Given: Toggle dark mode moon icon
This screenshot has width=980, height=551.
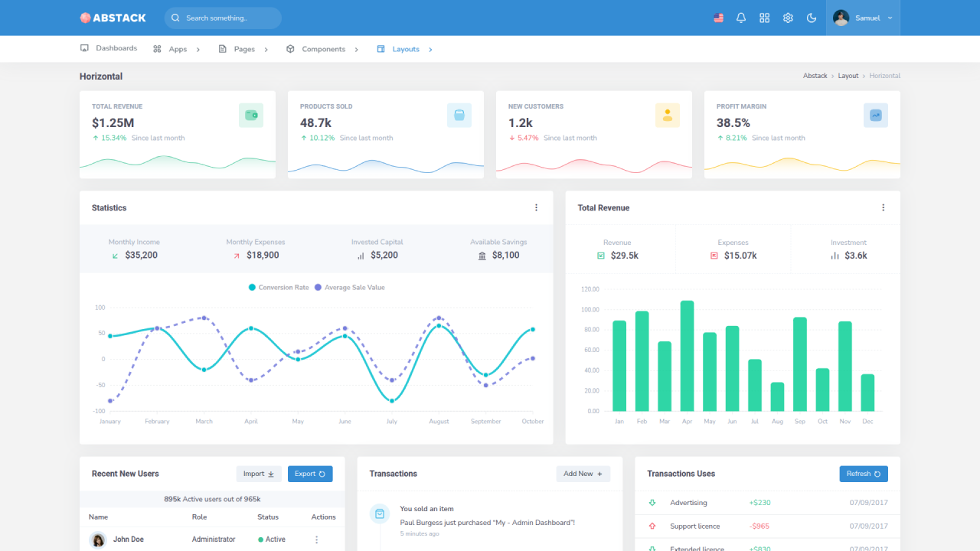Looking at the screenshot, I should pos(812,18).
